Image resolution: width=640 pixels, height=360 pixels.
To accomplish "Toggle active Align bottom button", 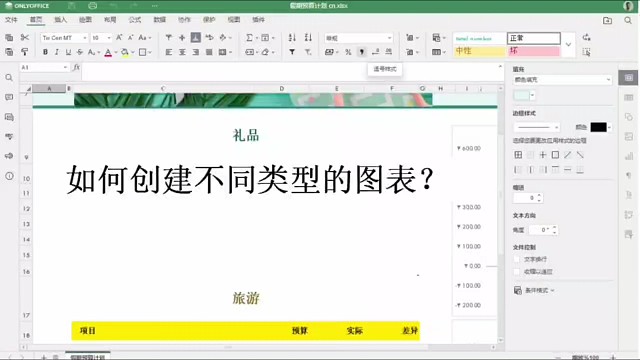I will click(196, 38).
